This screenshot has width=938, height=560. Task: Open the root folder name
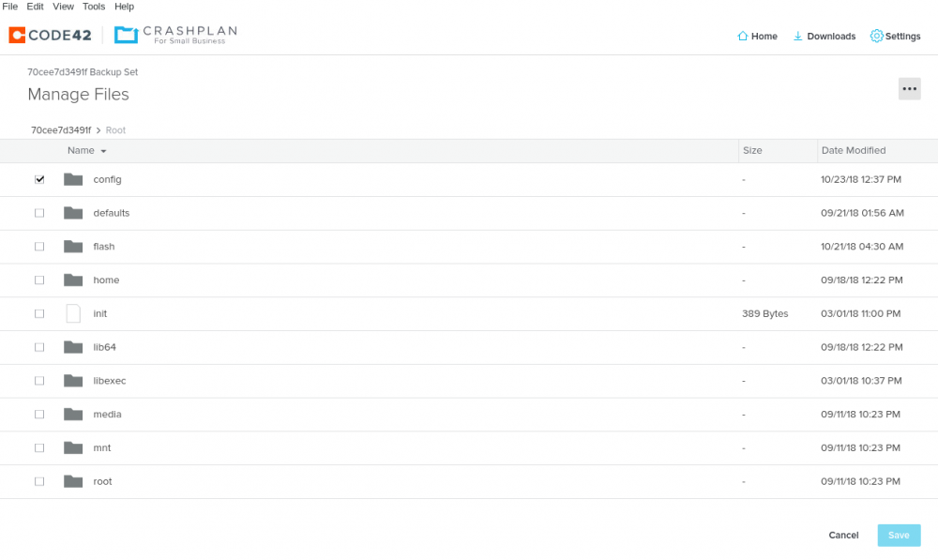coord(102,481)
